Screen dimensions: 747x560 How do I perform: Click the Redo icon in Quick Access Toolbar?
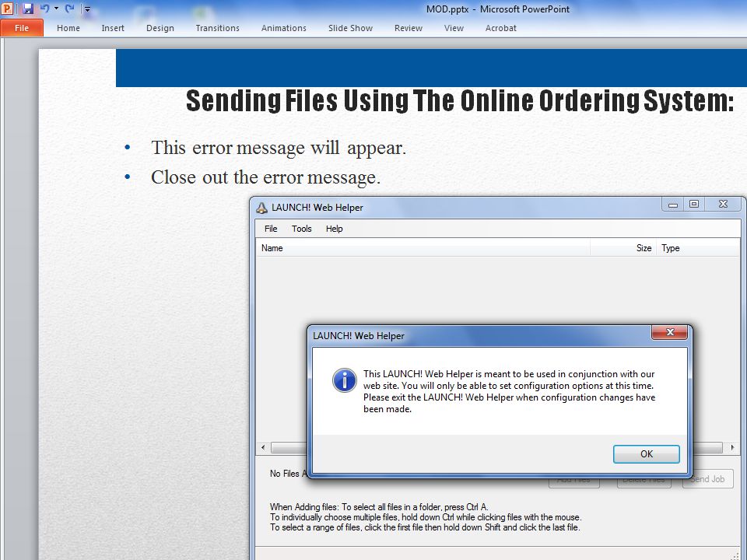[x=69, y=8]
